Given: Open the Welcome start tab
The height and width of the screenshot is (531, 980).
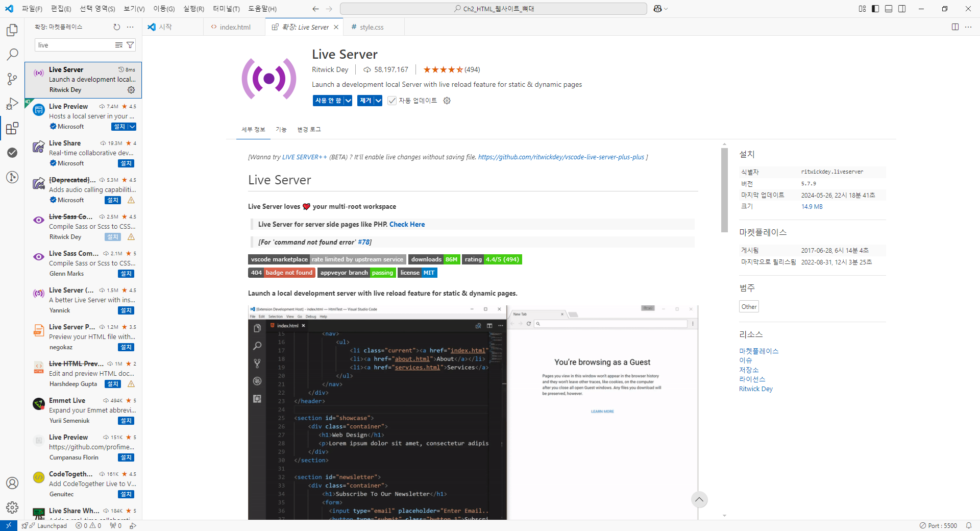Looking at the screenshot, I should (165, 27).
